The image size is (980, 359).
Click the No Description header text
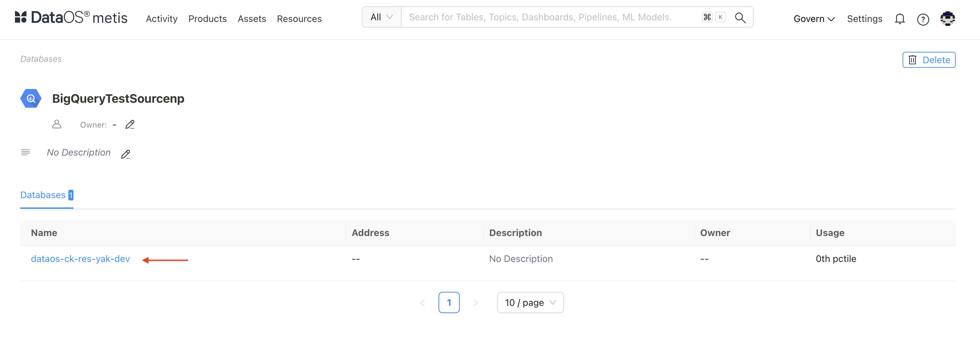79,153
